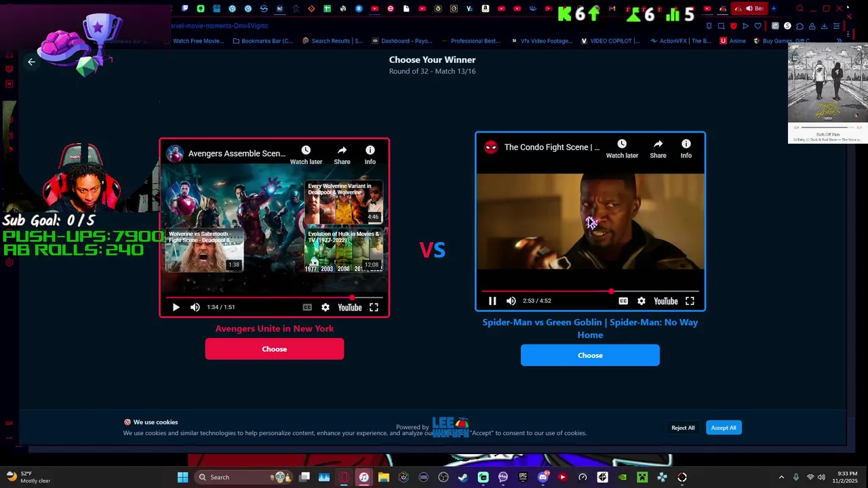Image resolution: width=868 pixels, height=488 pixels.
Task: Click Watch later on Avengers video
Action: pos(306,155)
